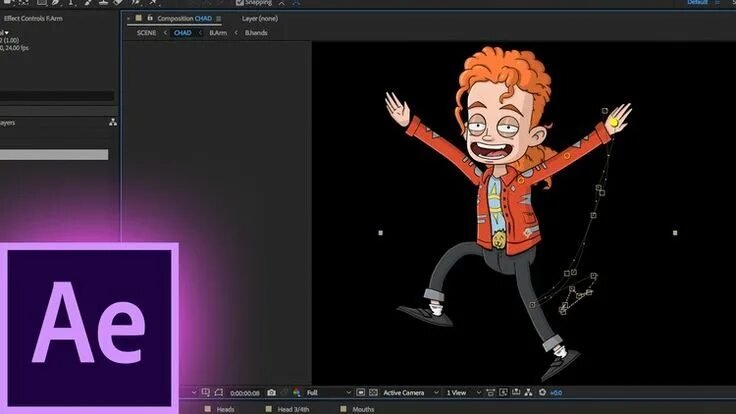Screen dimensions: 736x414
Task: Open grid and guide options icon
Action: tap(206, 392)
